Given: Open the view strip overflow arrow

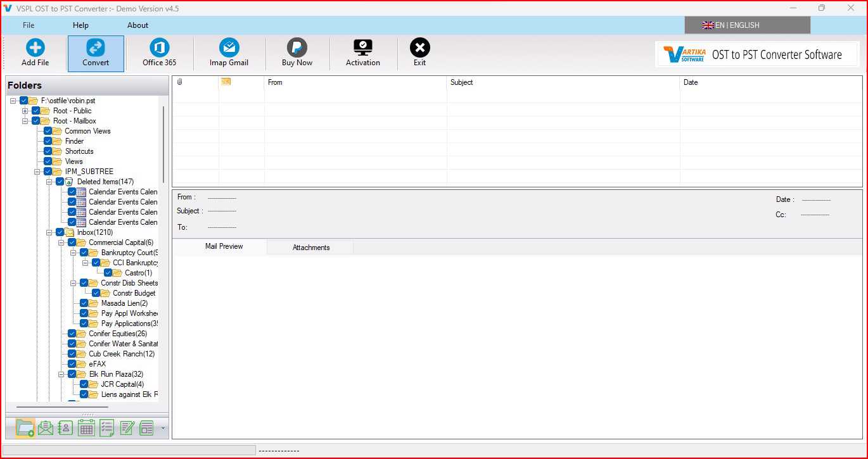Looking at the screenshot, I should (x=163, y=429).
